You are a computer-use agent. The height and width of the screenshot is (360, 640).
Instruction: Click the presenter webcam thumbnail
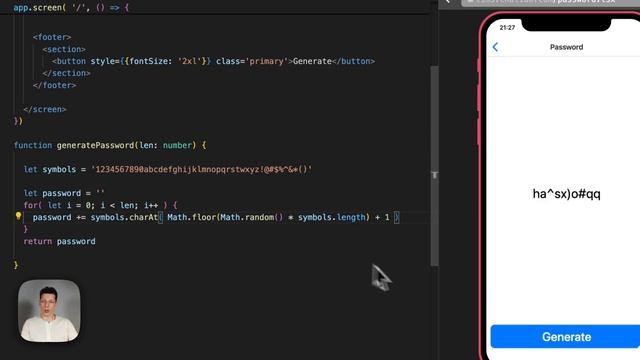pos(49,311)
